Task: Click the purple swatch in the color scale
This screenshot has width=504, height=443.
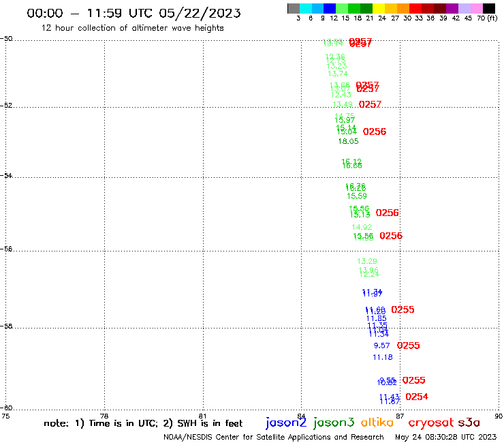Action: (x=452, y=8)
